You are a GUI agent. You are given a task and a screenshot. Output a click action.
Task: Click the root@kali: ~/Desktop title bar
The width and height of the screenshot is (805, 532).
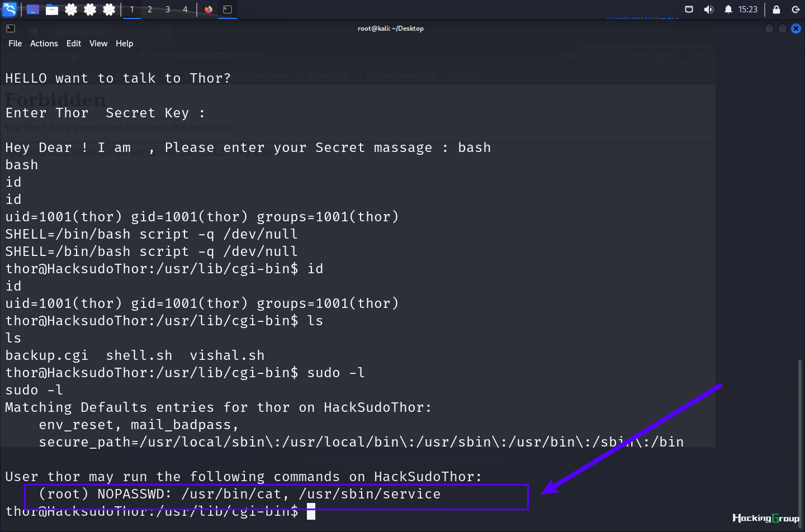coord(391,28)
